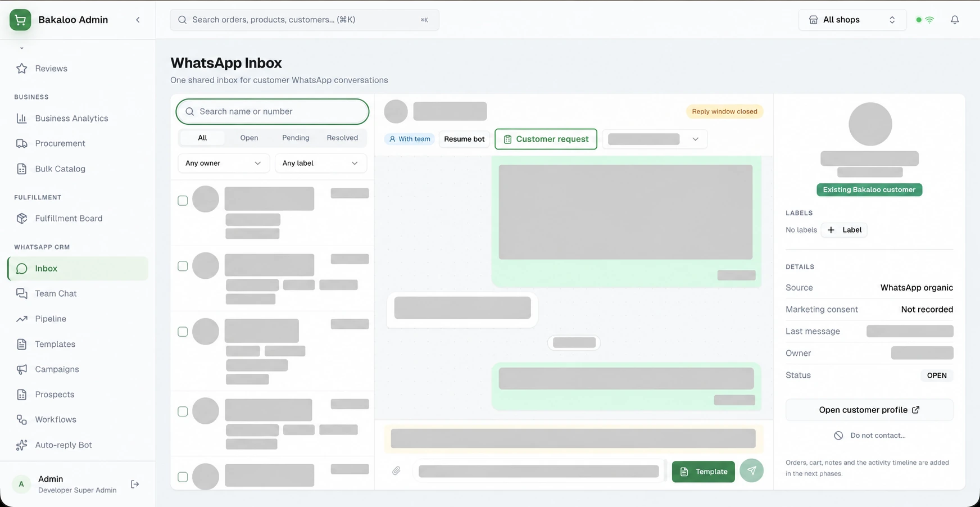Click the Customer request button
Image resolution: width=980 pixels, height=507 pixels.
[x=546, y=139]
